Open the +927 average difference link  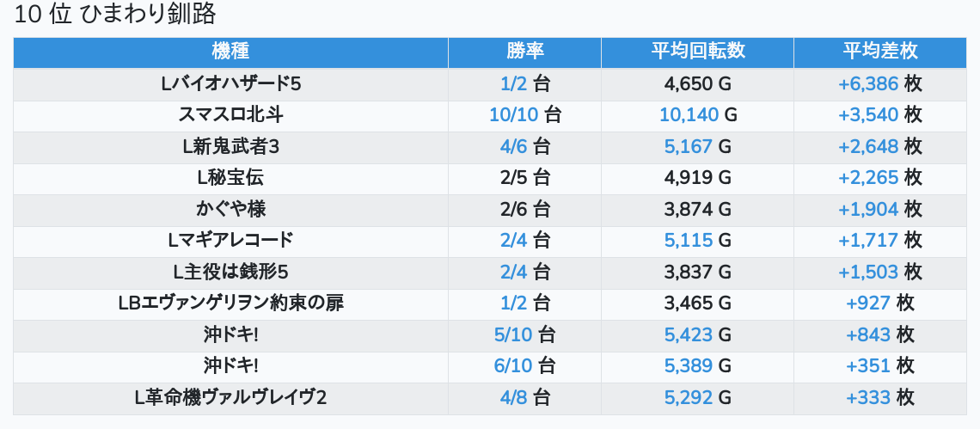coord(867,303)
